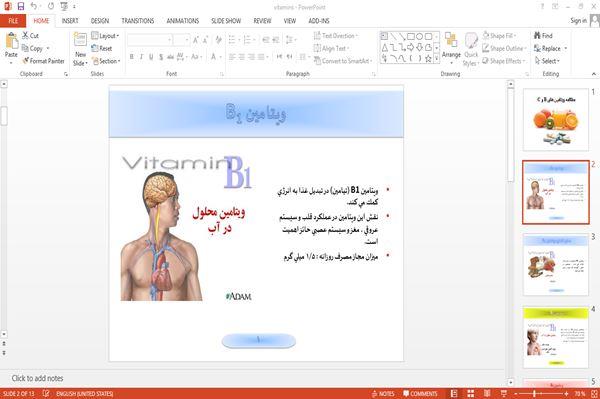Start Slide Show from status bar
This screenshot has width=600, height=399.
tap(504, 394)
